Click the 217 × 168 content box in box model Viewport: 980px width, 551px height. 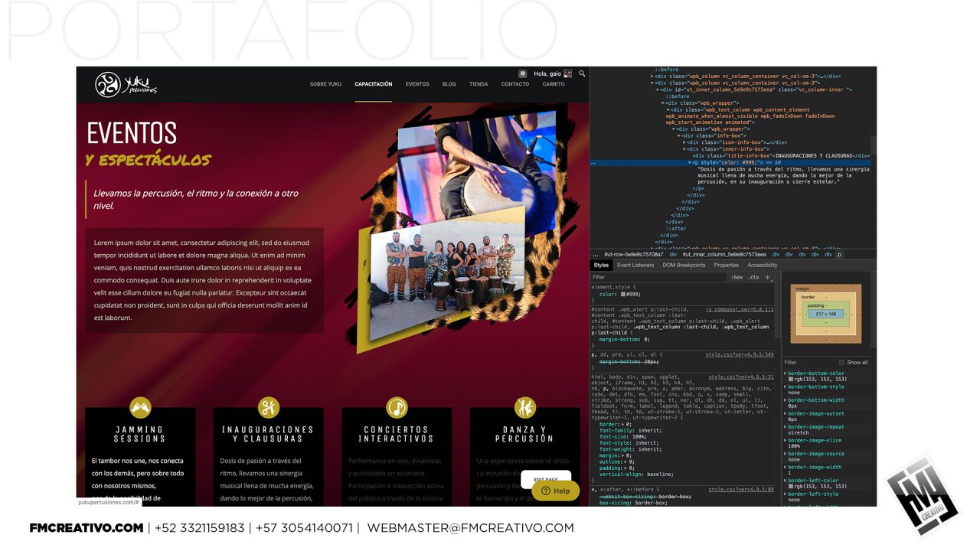(826, 314)
